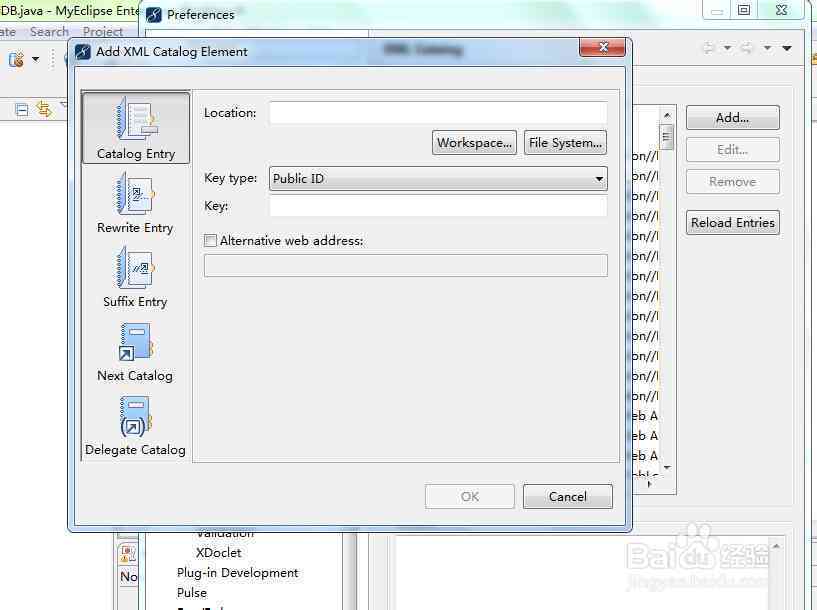Open the dropdown arrow beside the new wizard icon

[35, 59]
